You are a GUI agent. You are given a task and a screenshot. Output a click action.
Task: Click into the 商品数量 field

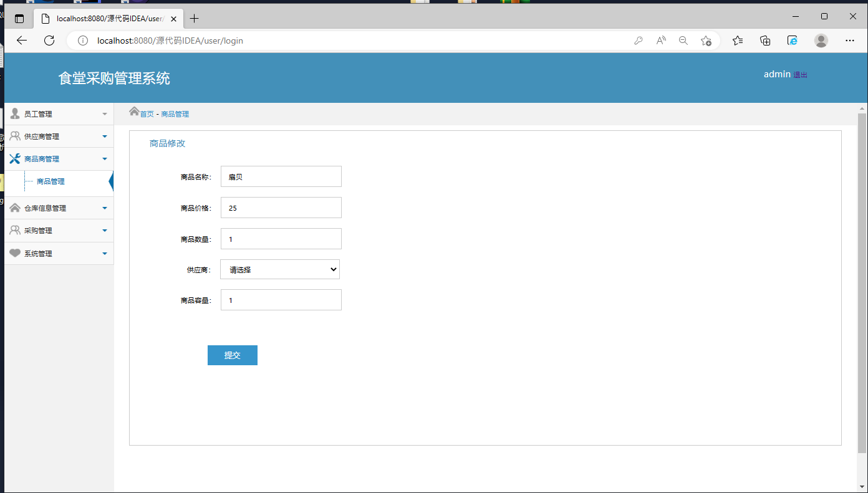tap(281, 239)
